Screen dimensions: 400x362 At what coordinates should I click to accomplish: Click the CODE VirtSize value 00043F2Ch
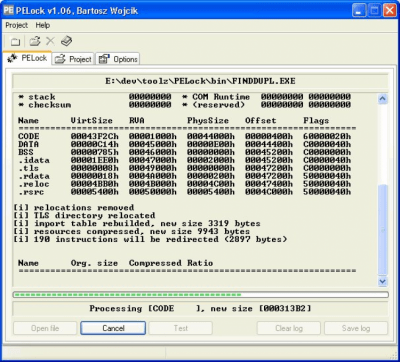[x=95, y=136]
